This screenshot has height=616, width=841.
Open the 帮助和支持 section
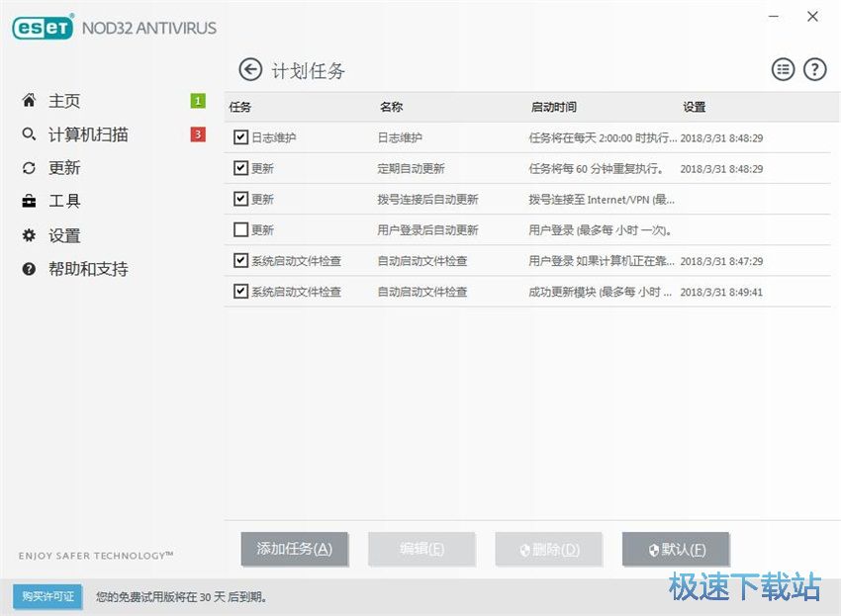88,269
